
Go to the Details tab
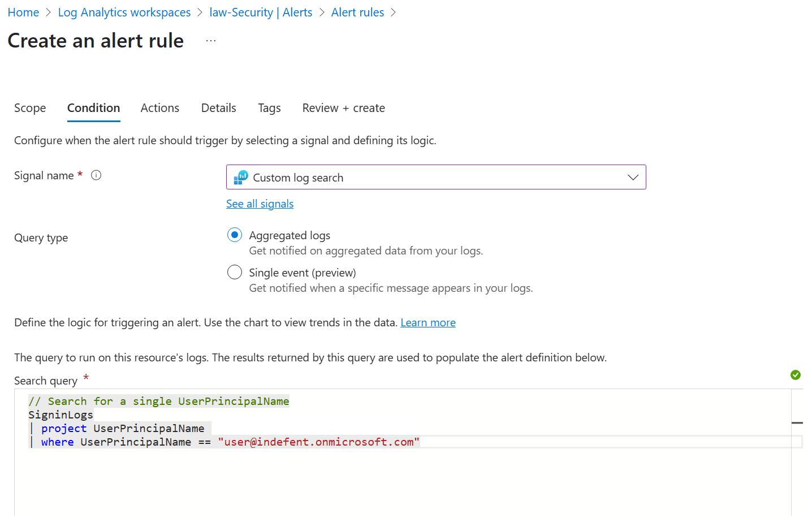pyautogui.click(x=219, y=108)
